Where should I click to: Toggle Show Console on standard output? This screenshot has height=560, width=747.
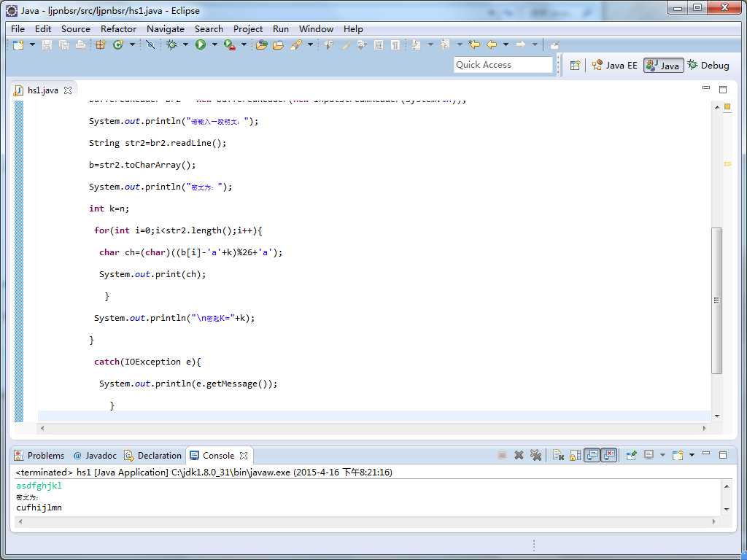pos(592,455)
